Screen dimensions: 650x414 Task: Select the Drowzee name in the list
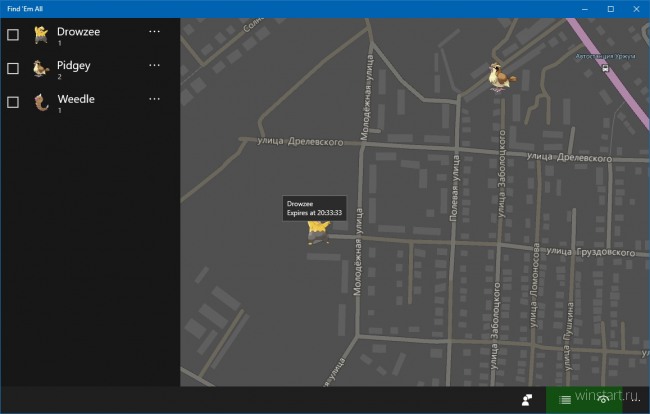point(78,32)
